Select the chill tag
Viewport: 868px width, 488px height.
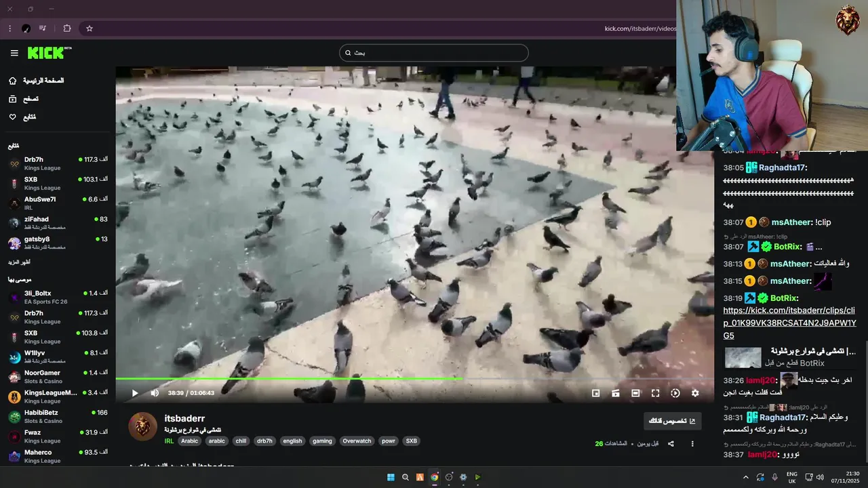[x=241, y=441]
